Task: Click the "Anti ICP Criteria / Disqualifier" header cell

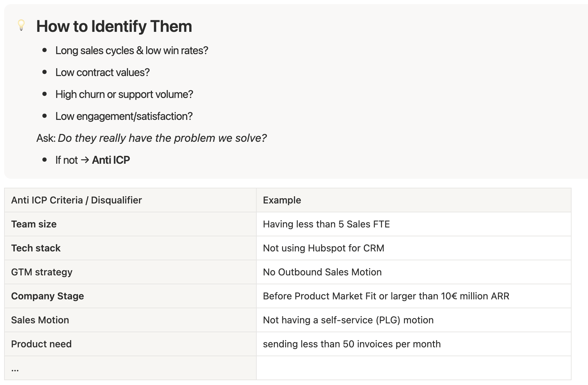Action: coord(76,200)
